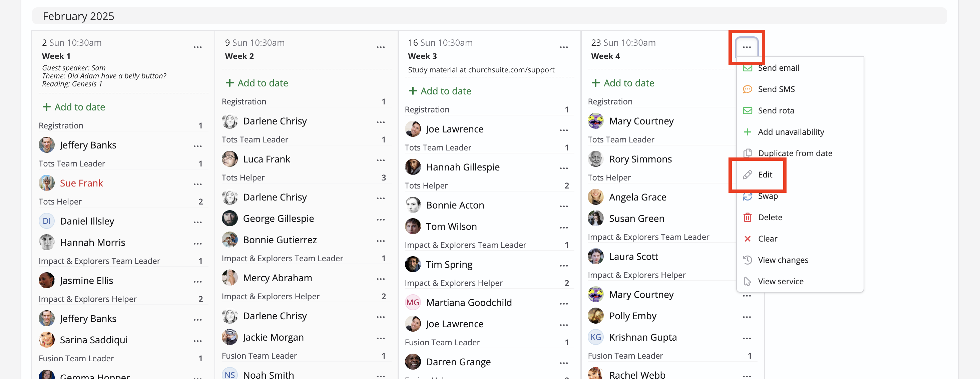This screenshot has height=379, width=980.
Task: Select View service menu entry
Action: tap(780, 281)
